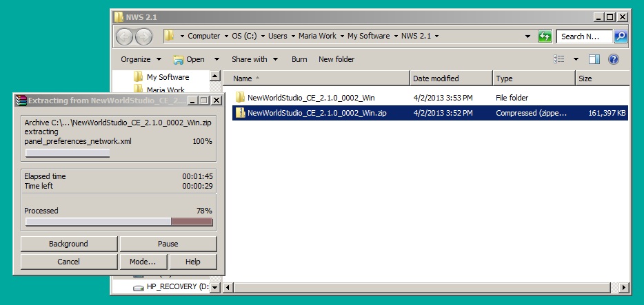Open Help via the blue question mark
Viewport: 644px width, 305px height.
[613, 59]
